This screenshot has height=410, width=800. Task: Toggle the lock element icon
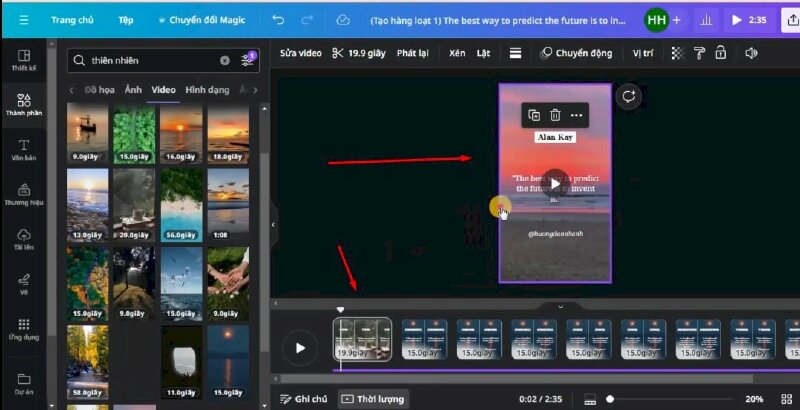pos(720,53)
